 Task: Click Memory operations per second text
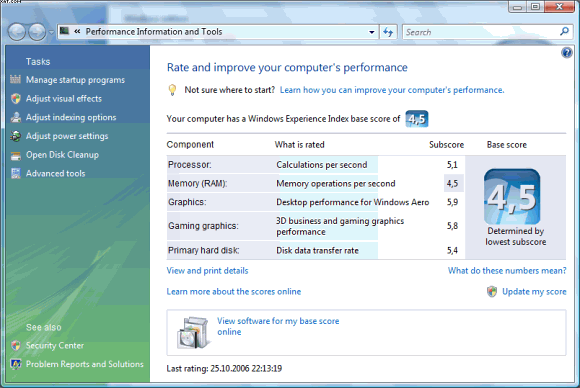click(x=335, y=184)
